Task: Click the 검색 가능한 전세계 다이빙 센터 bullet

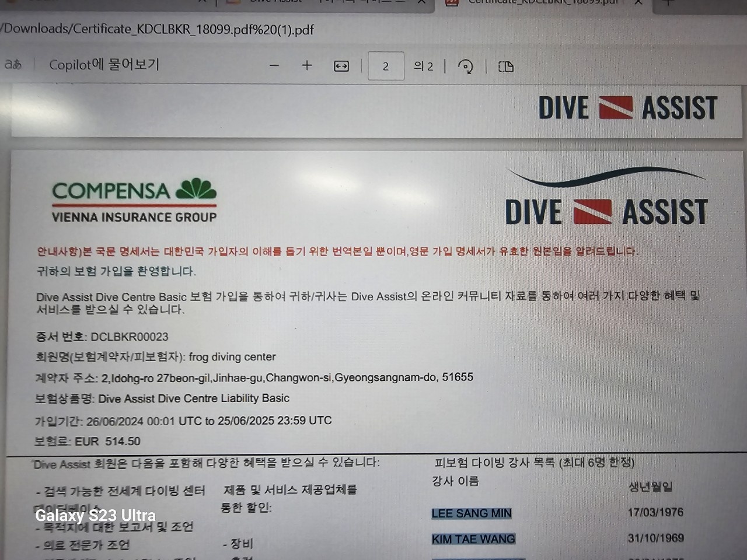Action: pyautogui.click(x=120, y=491)
